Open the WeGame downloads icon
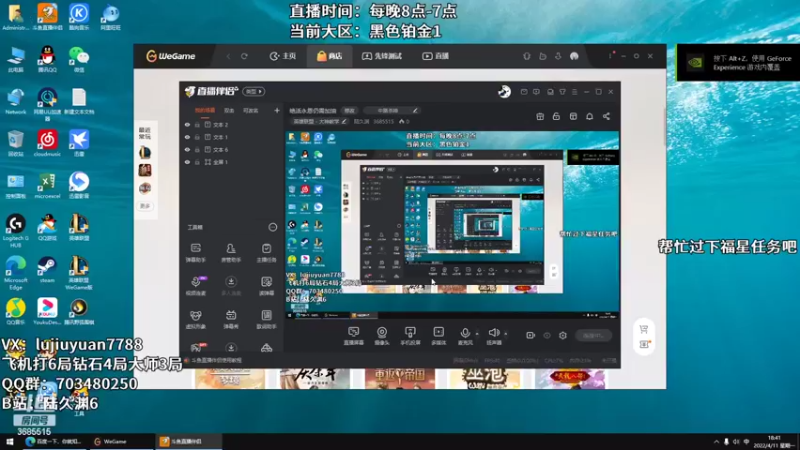Screen dimensions: 800x450 click(x=558, y=56)
